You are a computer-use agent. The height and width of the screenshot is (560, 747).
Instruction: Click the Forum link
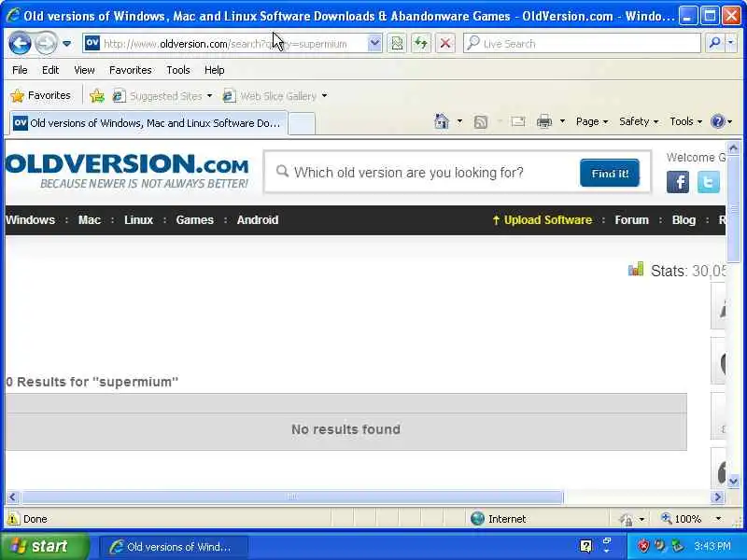631,220
